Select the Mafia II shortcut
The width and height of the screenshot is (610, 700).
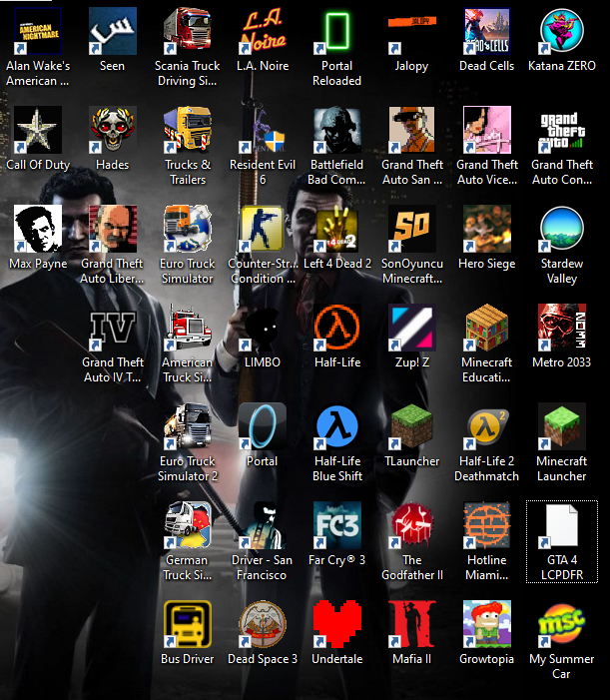(412, 624)
